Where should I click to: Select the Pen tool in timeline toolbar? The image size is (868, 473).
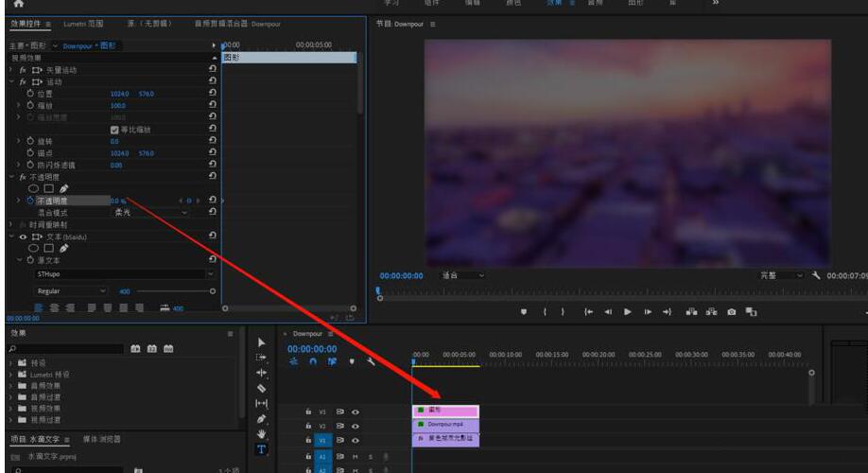click(x=261, y=419)
